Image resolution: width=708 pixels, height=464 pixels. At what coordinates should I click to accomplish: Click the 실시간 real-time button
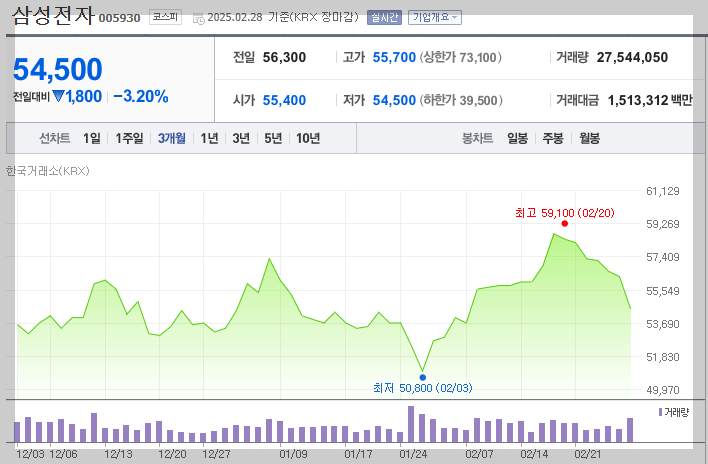tap(384, 18)
